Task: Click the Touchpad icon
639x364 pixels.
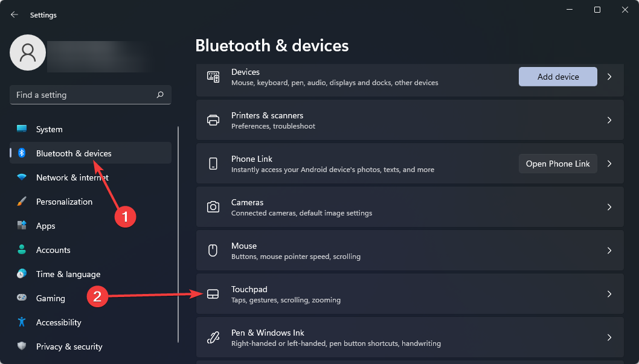Action: pyautogui.click(x=213, y=294)
